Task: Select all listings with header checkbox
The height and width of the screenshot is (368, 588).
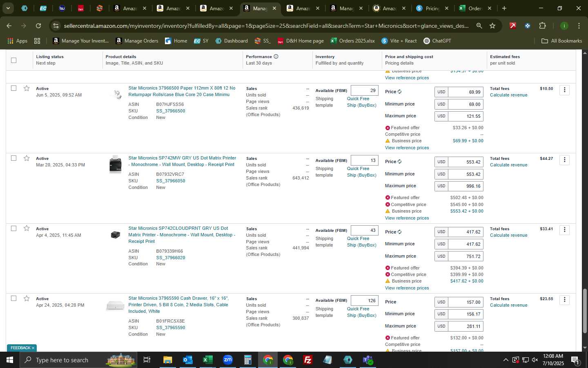Action: pos(13,60)
